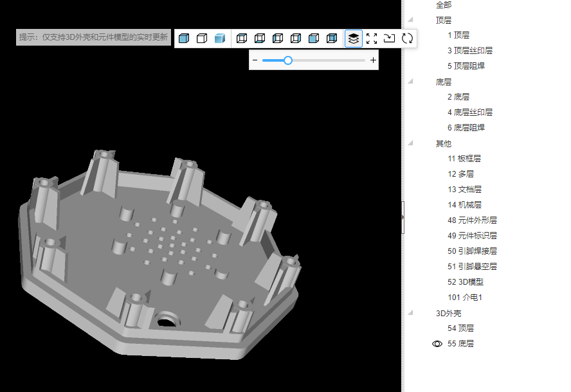Click the minus end of the slider

(255, 60)
